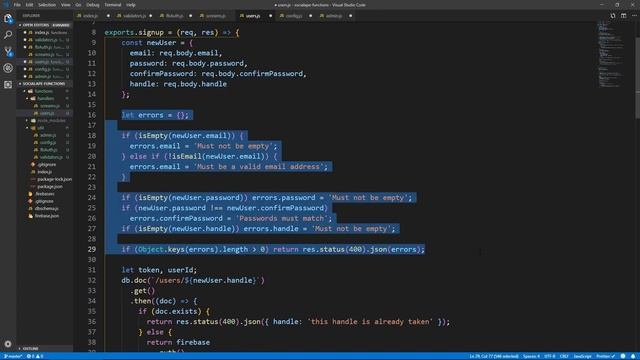Open the Source Control view icon
This screenshot has width=640, height=360.
[x=8, y=51]
